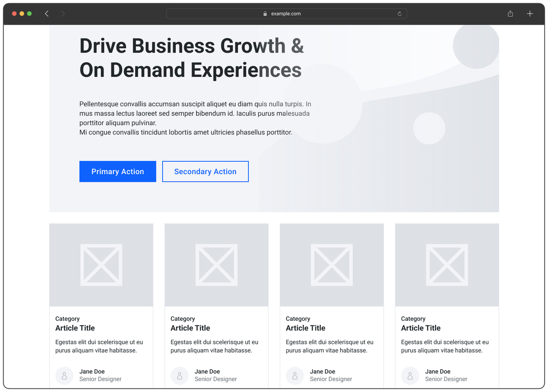Click the Jane Doe name in the first card

[92, 371]
